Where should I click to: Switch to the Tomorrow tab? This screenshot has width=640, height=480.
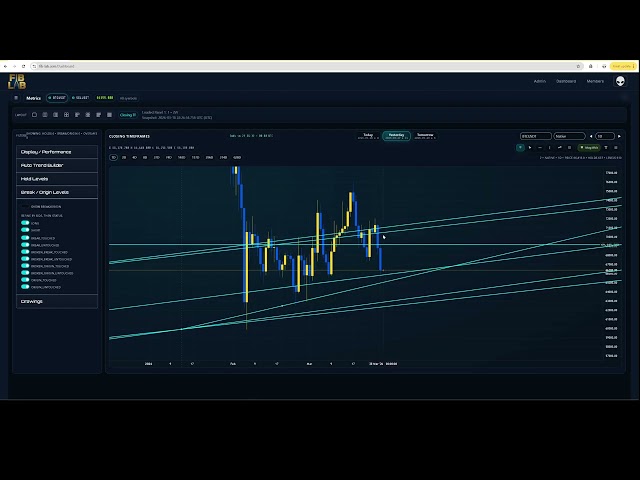pyautogui.click(x=425, y=136)
